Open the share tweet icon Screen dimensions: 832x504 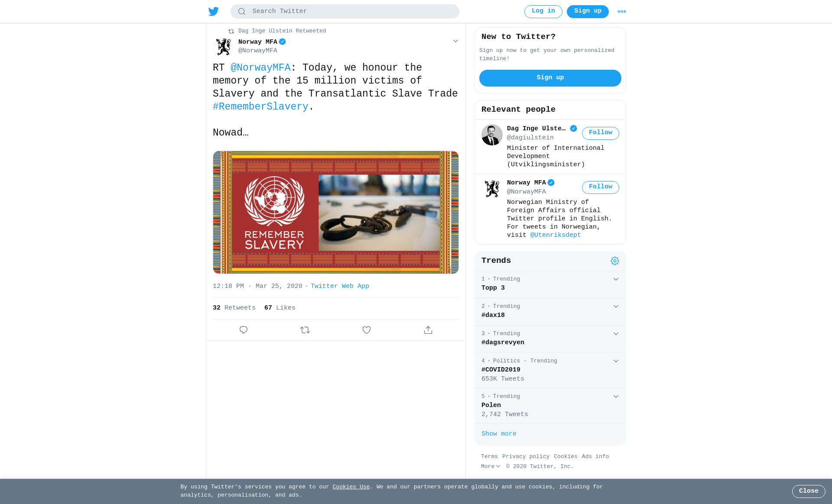pyautogui.click(x=428, y=330)
